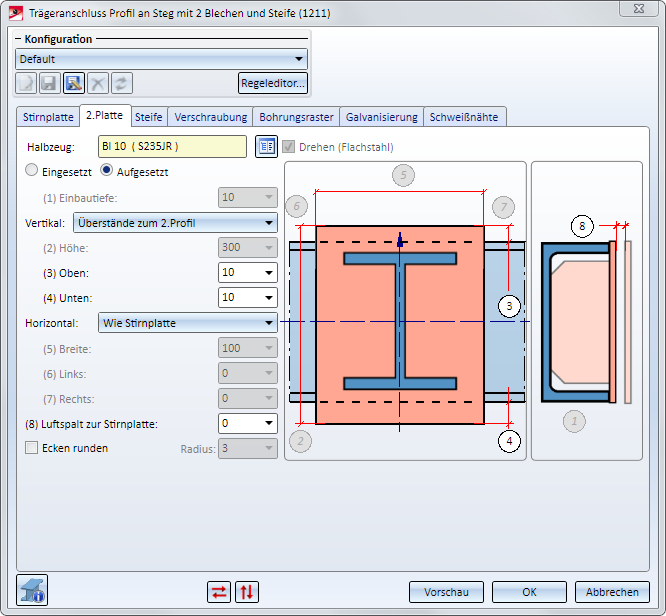This screenshot has height=616, width=666.
Task: Click the Vorschau button
Action: pyautogui.click(x=445, y=592)
